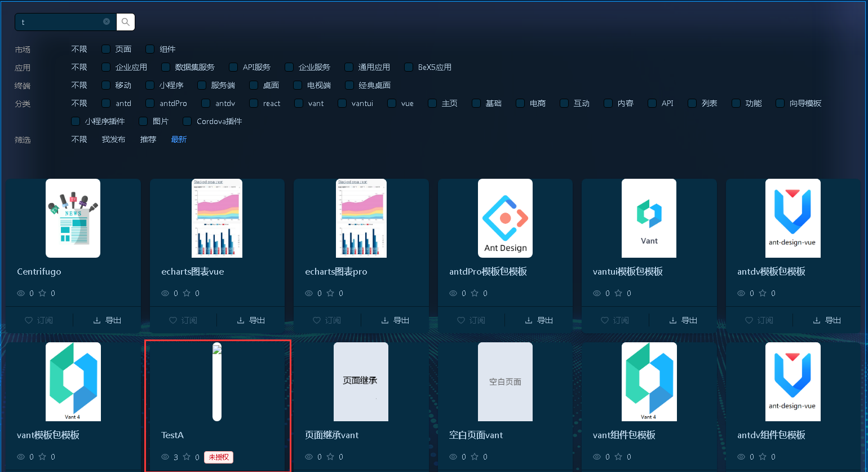This screenshot has height=472, width=868.
Task: Tick the antdPro category checkbox
Action: [150, 103]
